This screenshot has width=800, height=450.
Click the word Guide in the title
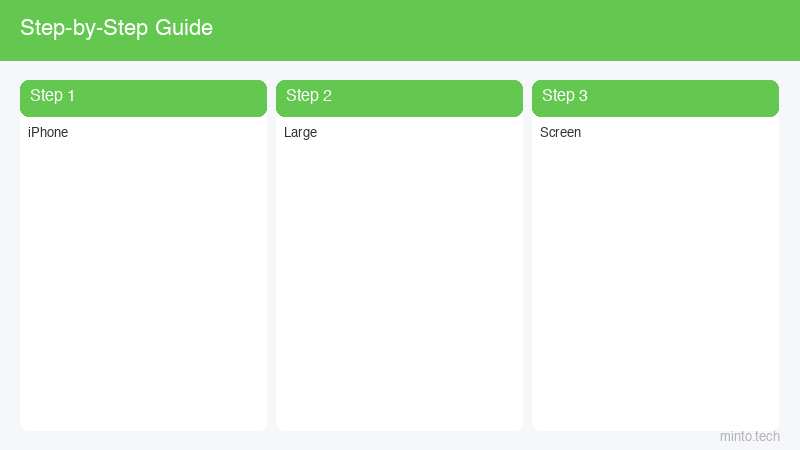184,28
